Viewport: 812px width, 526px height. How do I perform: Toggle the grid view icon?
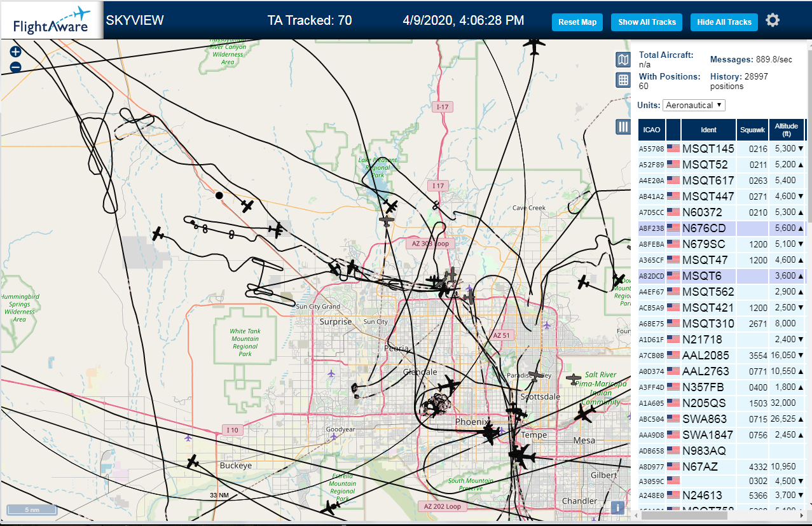tap(623, 80)
